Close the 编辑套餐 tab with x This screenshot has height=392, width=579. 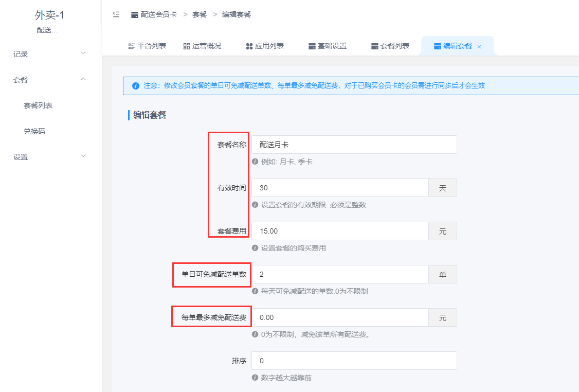click(479, 46)
